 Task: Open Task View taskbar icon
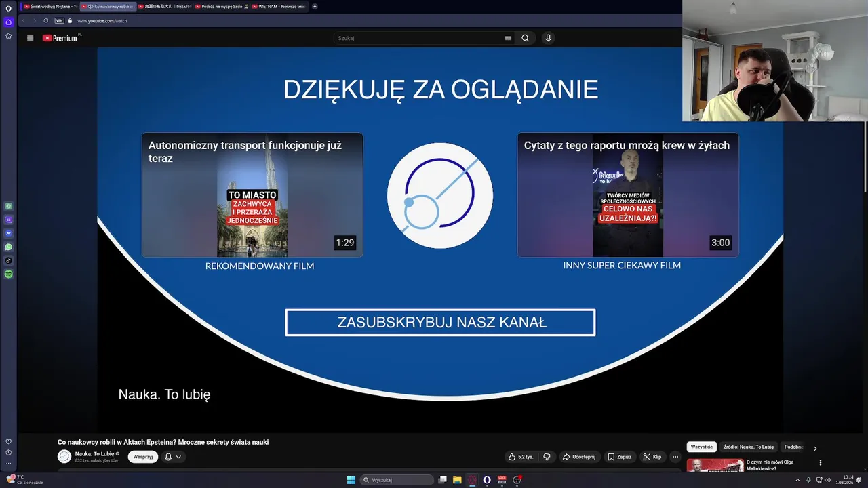[x=442, y=480]
